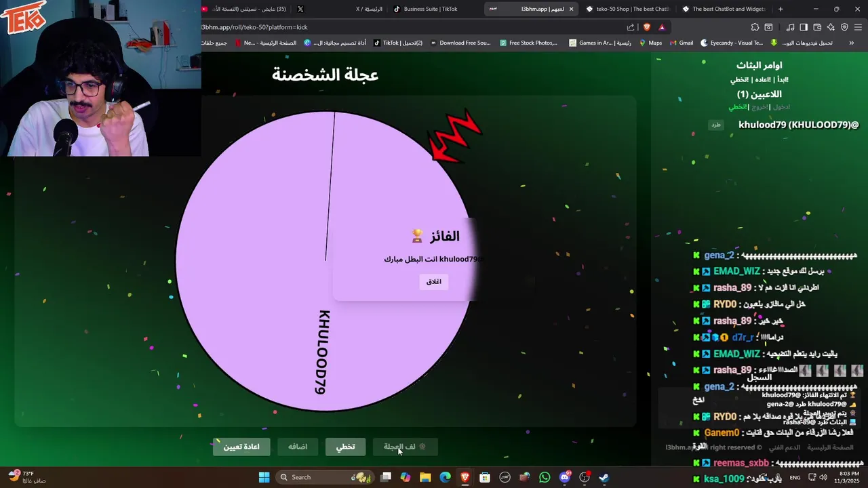Open Brave browser from taskbar
Screen dimensions: 868x488
[x=465, y=477]
